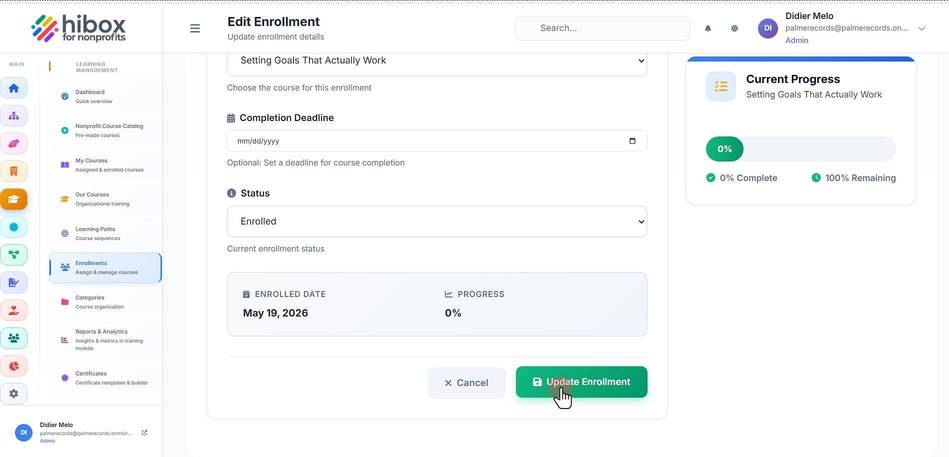This screenshot has height=457, width=949.
Task: Open the home icon in the main sidebar
Action: (x=14, y=88)
